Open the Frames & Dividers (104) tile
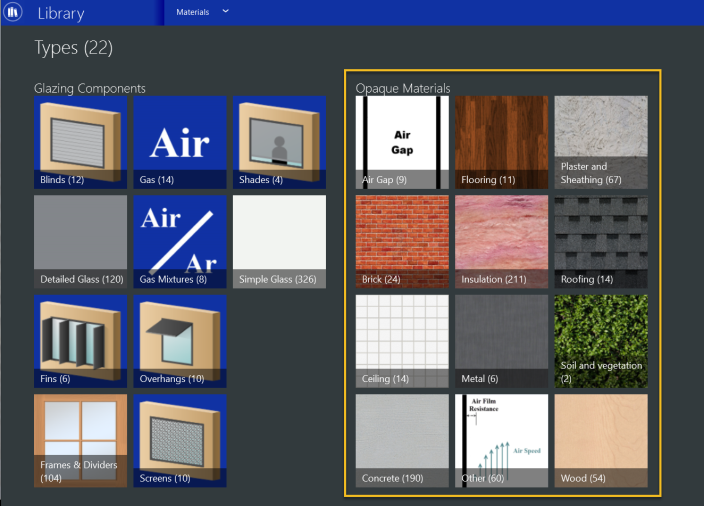 pos(81,441)
